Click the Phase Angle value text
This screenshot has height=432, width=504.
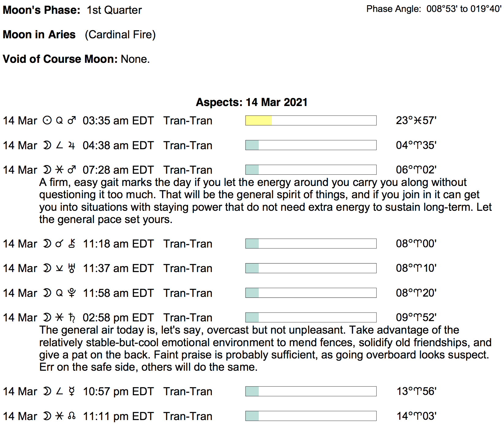(464, 9)
